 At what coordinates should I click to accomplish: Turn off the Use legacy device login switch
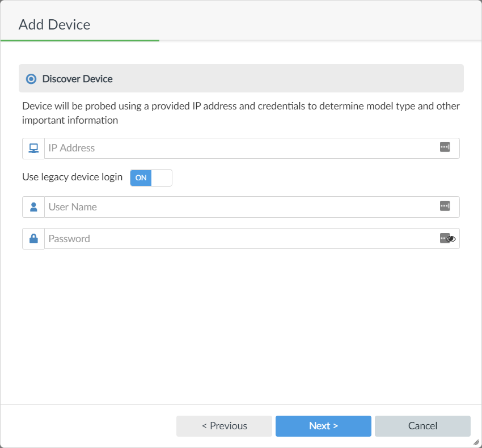[x=151, y=177]
